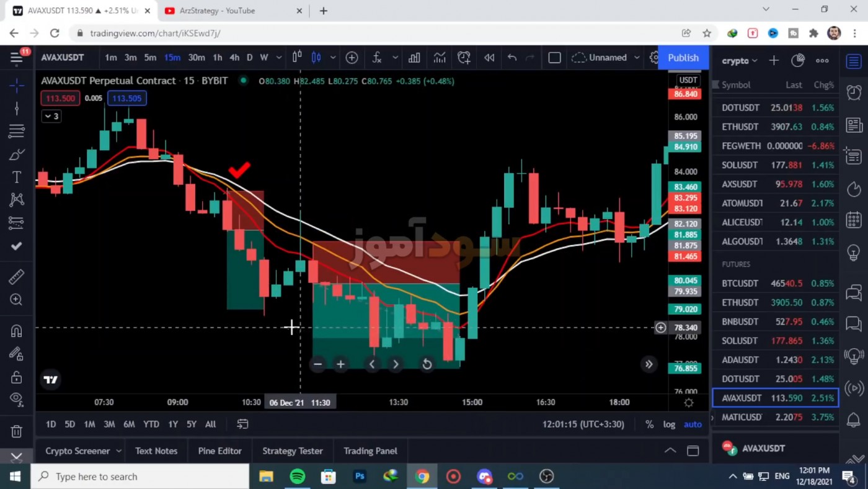This screenshot has width=868, height=489.
Task: Open the Crypto Screener tab
Action: point(77,451)
